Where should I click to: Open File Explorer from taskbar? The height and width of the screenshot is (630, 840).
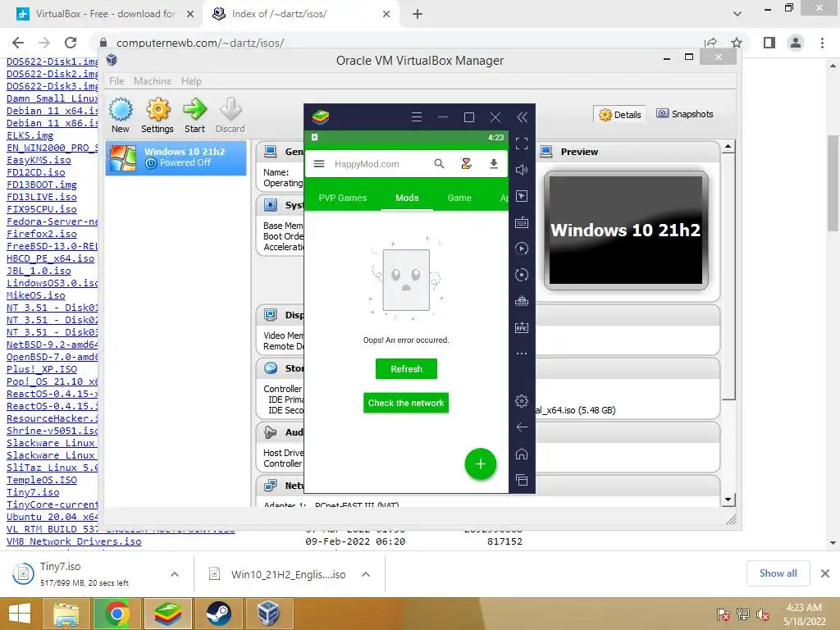(66, 614)
